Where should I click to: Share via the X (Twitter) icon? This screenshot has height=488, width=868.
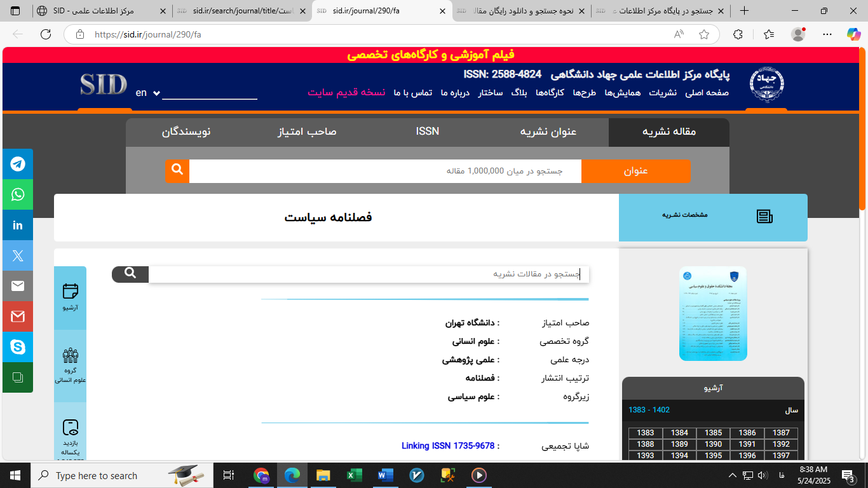pos(17,255)
